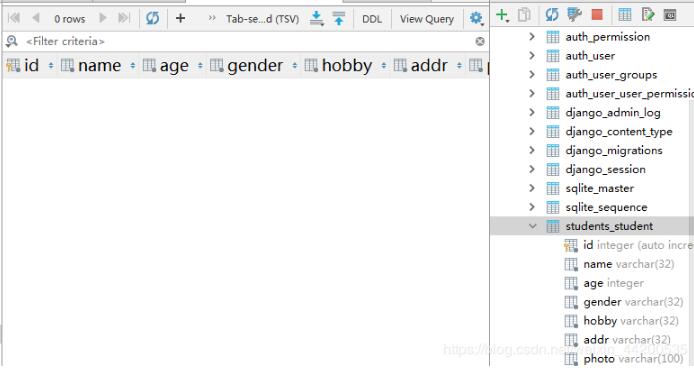Select auth_permission table

point(608,37)
